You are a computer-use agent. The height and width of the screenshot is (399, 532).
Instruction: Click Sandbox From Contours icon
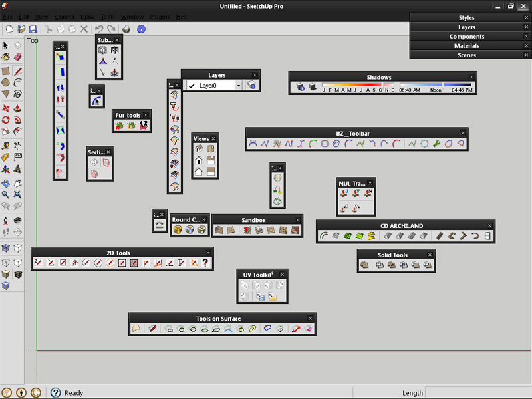[219, 230]
